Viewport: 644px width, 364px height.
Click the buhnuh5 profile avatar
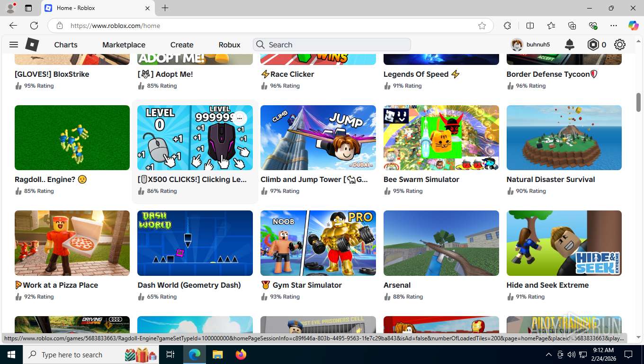pyautogui.click(x=517, y=45)
